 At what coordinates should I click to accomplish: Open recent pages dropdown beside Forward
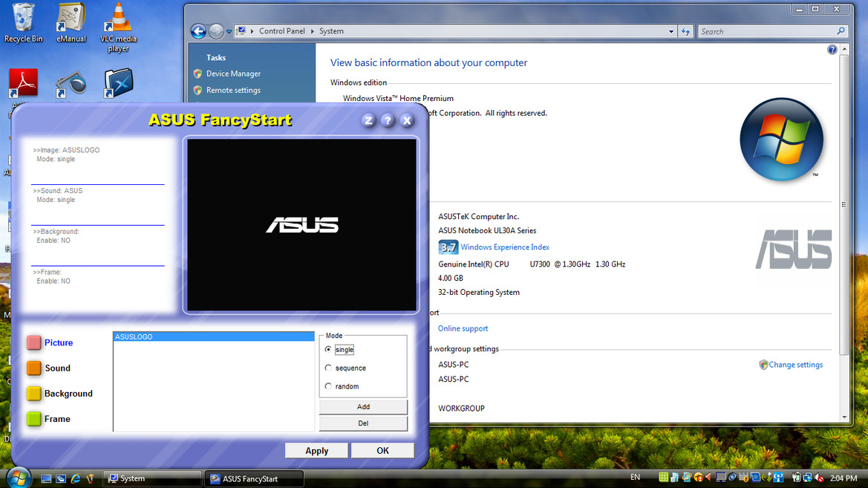pos(229,32)
